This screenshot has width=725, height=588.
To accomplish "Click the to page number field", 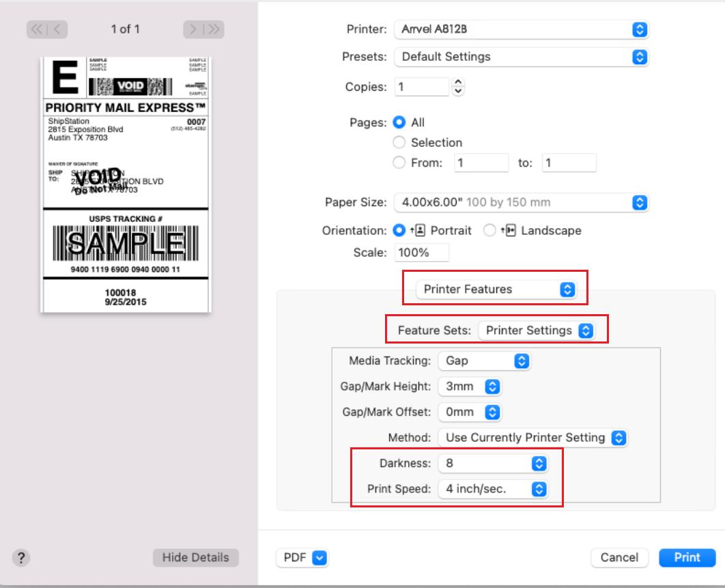I will [569, 163].
